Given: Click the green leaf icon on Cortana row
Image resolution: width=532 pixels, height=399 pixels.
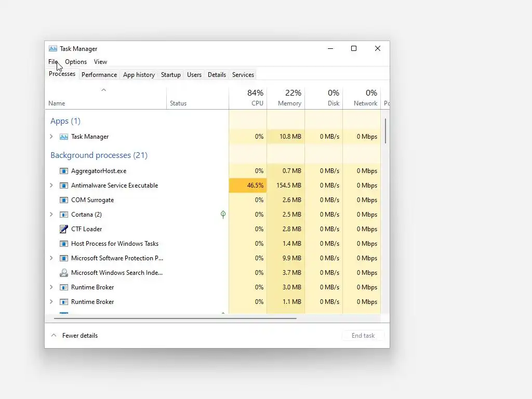Looking at the screenshot, I should click(223, 215).
